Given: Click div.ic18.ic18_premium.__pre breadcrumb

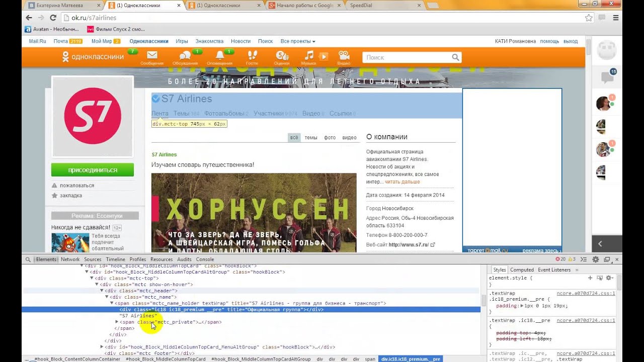Looking at the screenshot, I should click(x=411, y=359).
